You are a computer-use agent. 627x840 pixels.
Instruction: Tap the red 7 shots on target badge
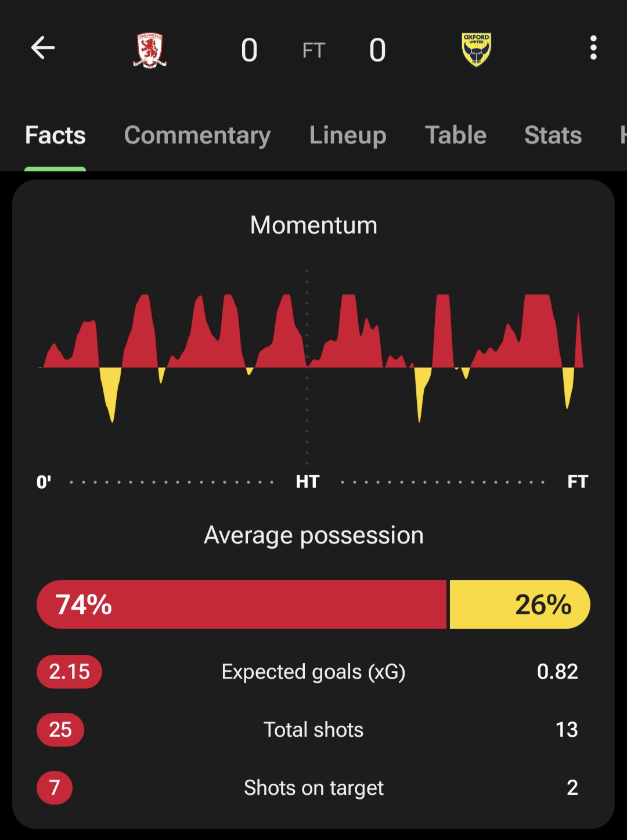pyautogui.click(x=55, y=788)
